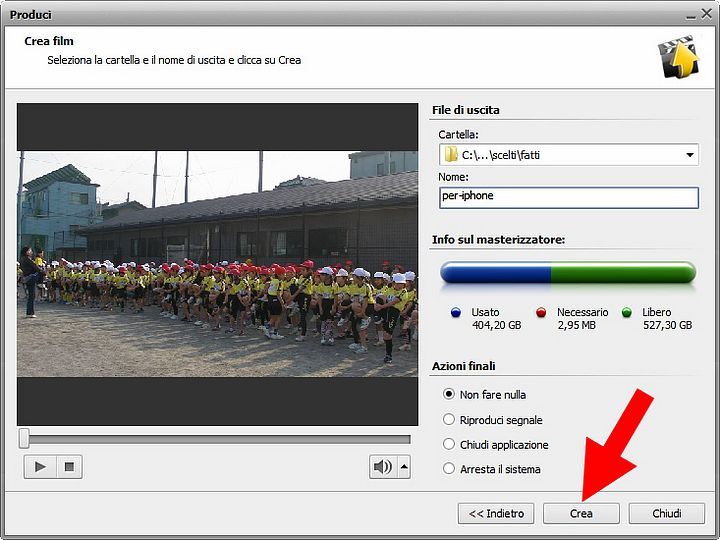Click the '527,30 GB' free value
The image size is (720, 540).
(x=667, y=326)
